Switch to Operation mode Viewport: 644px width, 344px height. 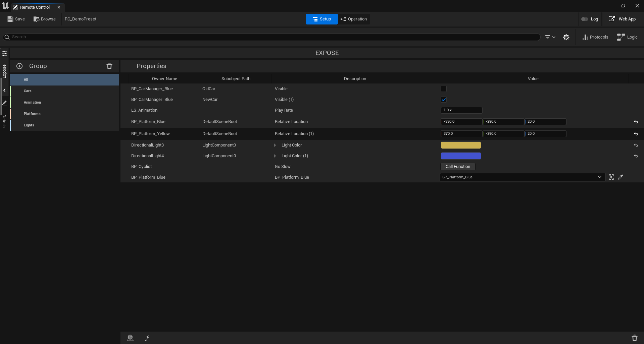tap(354, 19)
